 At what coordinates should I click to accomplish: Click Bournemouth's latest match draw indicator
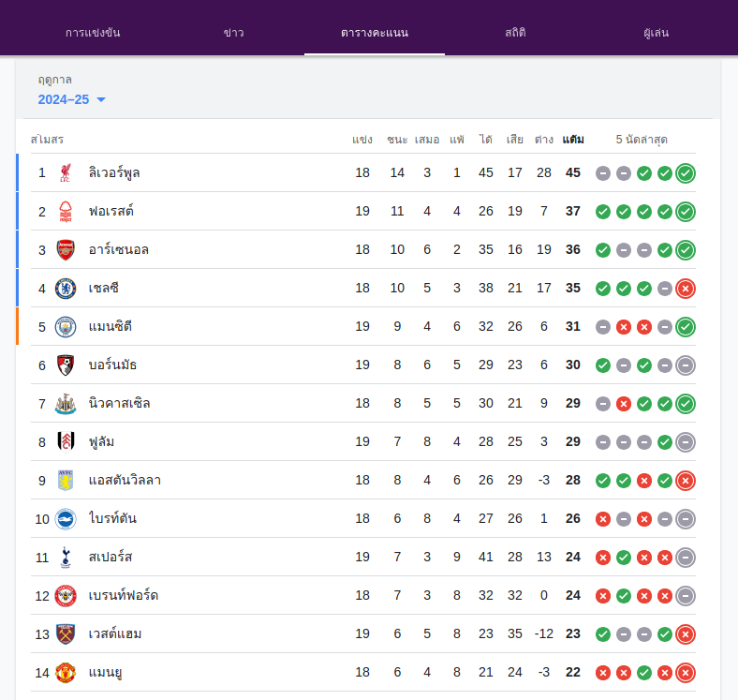tap(686, 365)
